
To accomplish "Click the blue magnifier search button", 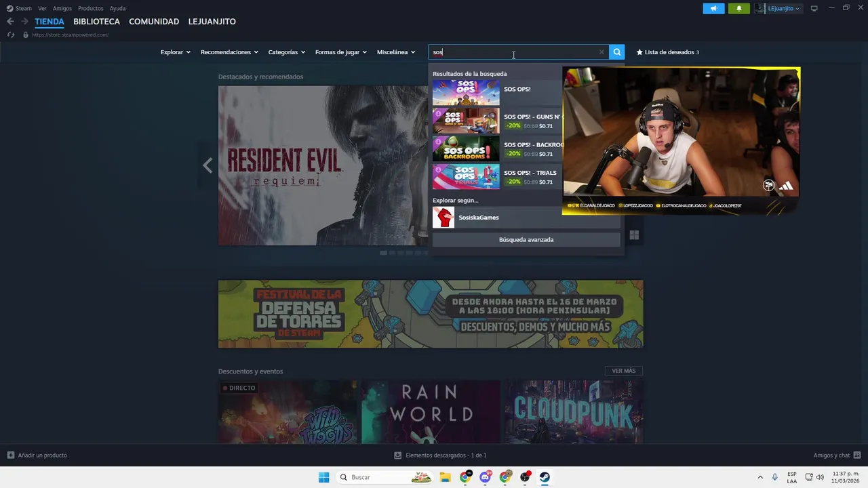I will click(616, 52).
